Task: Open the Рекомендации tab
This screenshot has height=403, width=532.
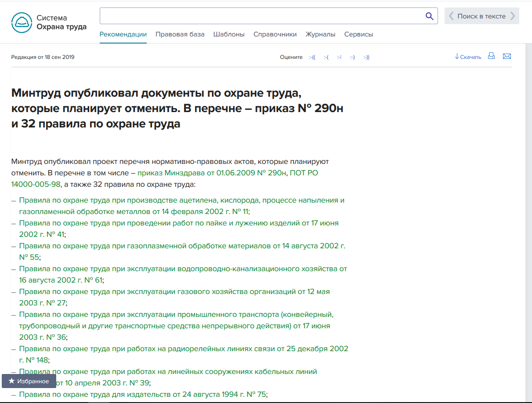Action: pos(123,34)
